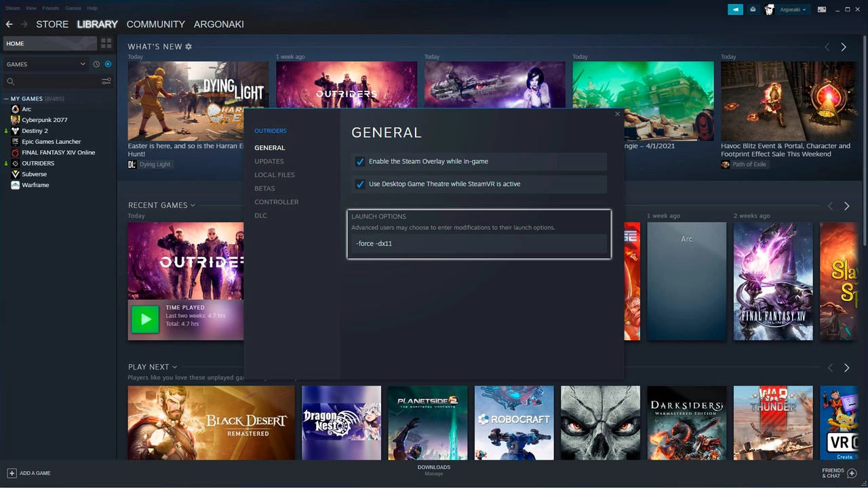Open the Friends menu
Image resolution: width=868 pixels, height=488 pixels.
point(51,8)
